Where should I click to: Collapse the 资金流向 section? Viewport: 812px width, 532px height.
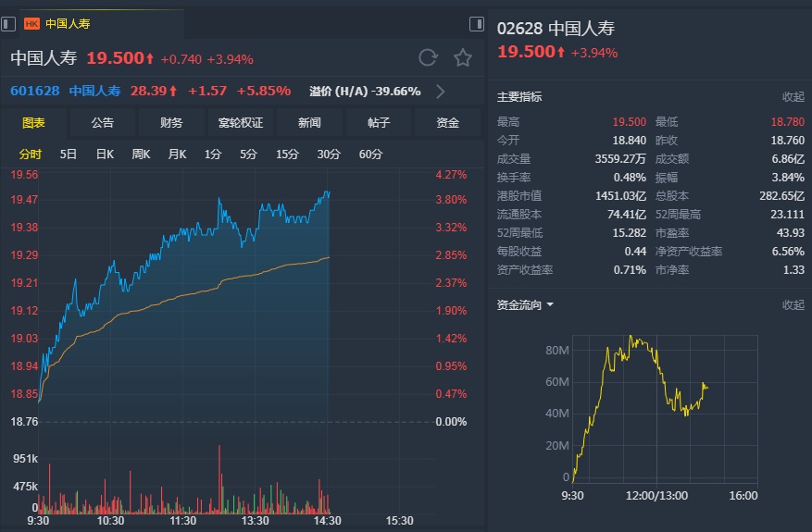click(x=793, y=304)
